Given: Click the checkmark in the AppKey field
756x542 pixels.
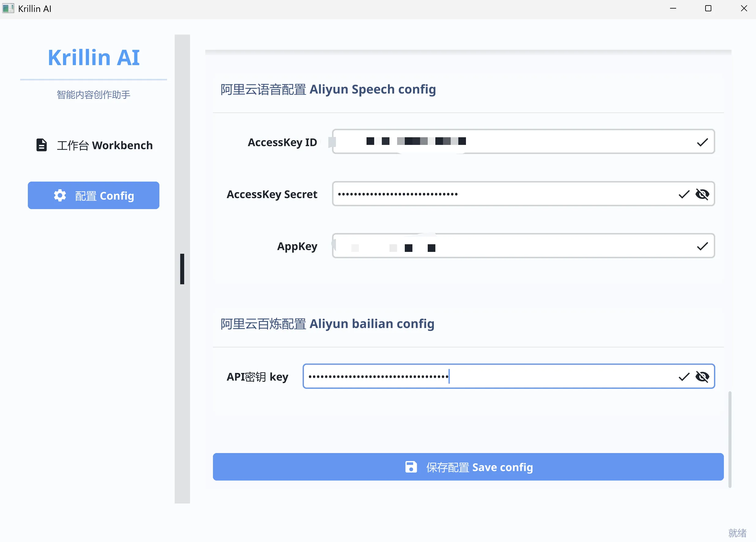Looking at the screenshot, I should click(x=702, y=246).
